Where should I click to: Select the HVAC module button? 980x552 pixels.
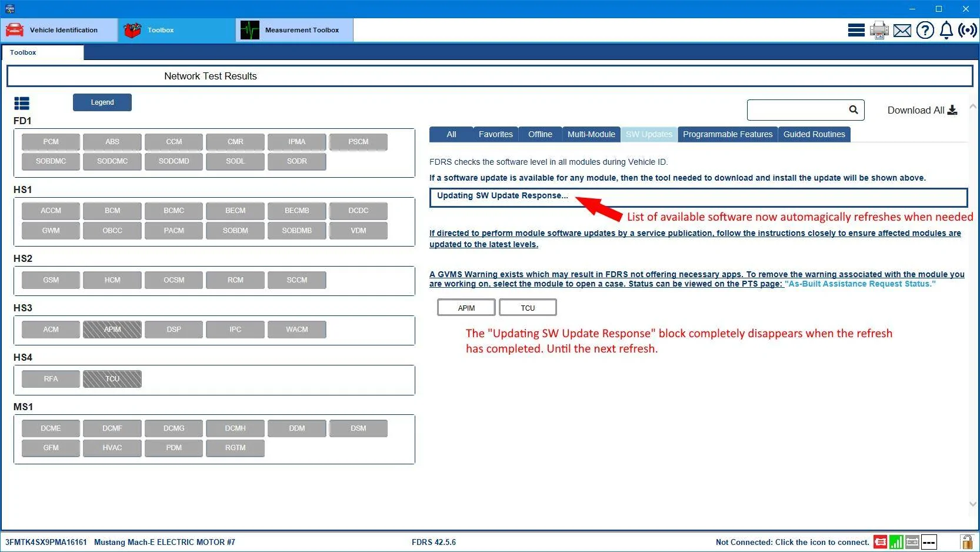112,448
